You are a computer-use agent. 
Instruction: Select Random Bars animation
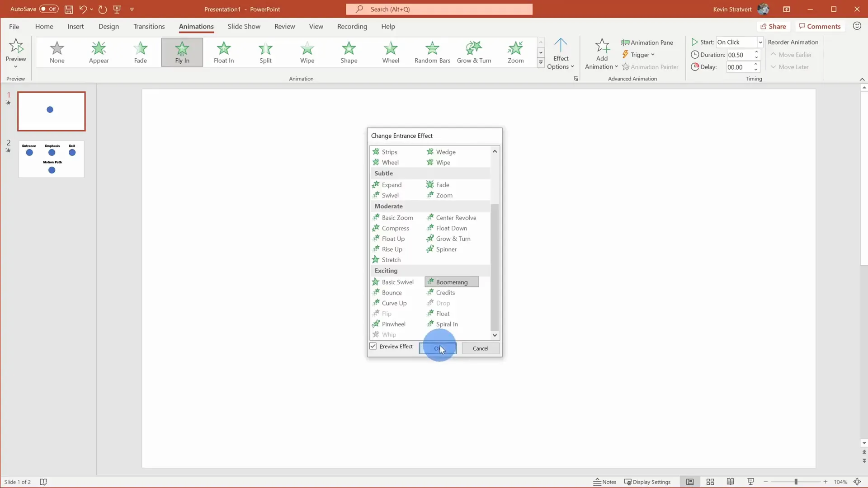432,52
